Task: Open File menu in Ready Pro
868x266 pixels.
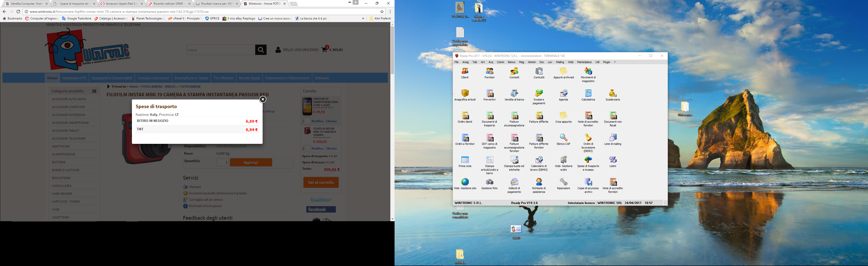Action: point(457,62)
